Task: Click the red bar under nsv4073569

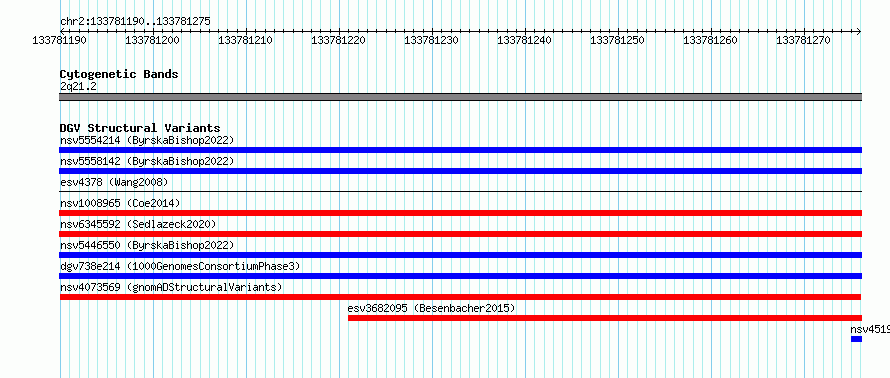Action: point(460,297)
